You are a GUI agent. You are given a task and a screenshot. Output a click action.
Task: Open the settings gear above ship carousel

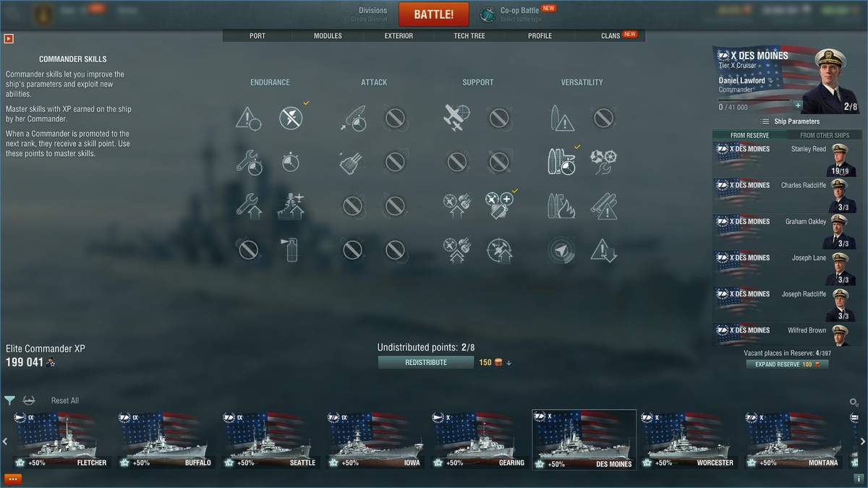point(854,402)
